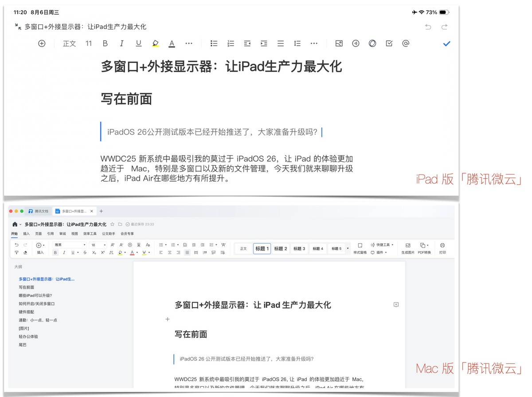Decrease indent on iPad toolbar

tap(247, 43)
